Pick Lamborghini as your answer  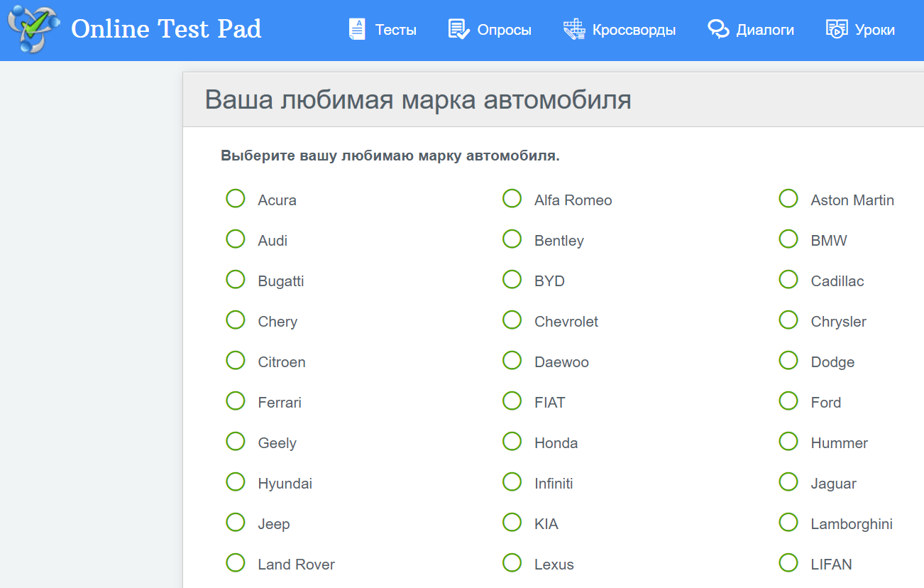click(x=788, y=522)
